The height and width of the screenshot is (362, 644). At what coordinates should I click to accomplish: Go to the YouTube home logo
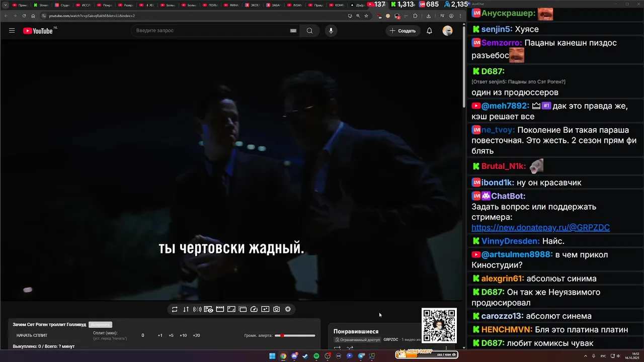(38, 31)
